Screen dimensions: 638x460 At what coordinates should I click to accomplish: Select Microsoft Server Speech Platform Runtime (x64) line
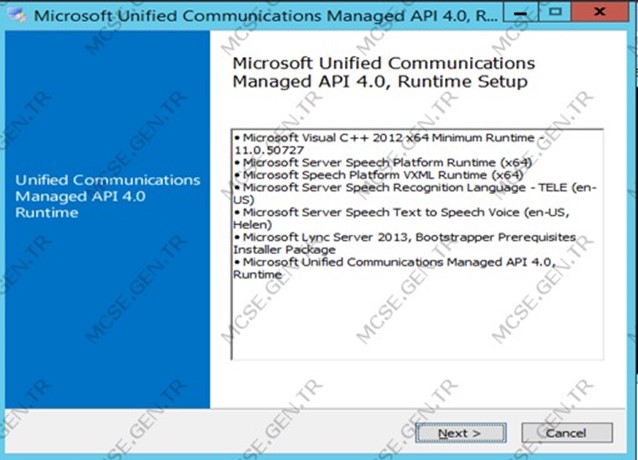[383, 163]
